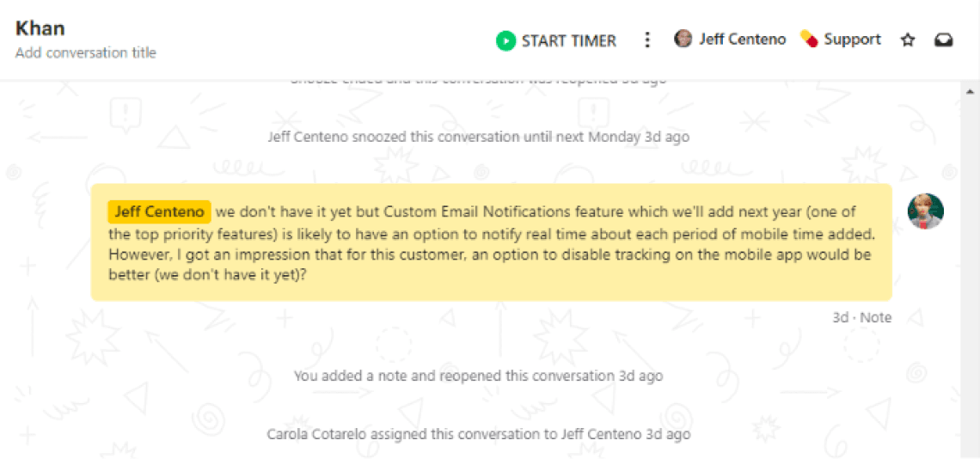
Task: Click the highlighted Jeff Centeno mention
Action: 159,211
